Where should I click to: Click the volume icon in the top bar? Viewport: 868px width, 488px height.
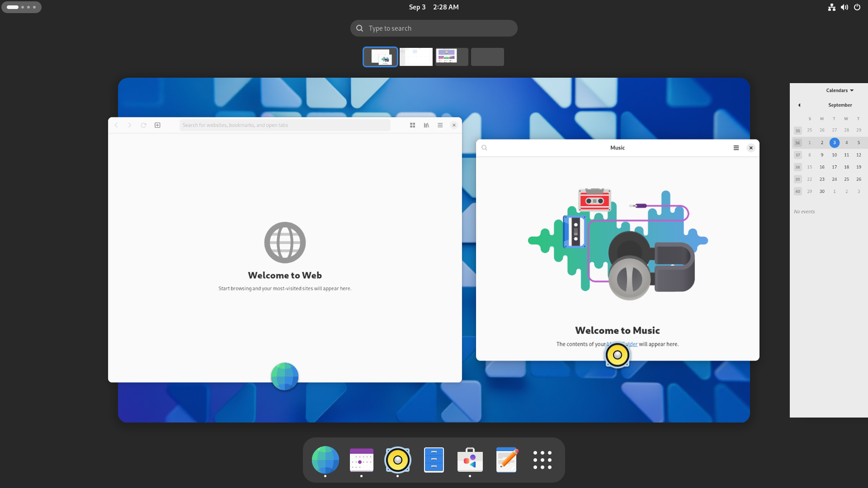pyautogui.click(x=844, y=7)
